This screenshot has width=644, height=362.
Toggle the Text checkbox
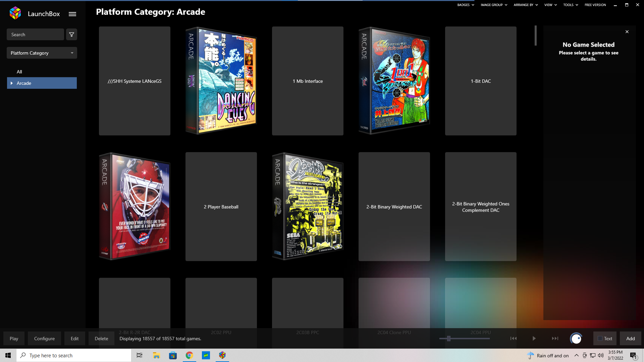600,339
